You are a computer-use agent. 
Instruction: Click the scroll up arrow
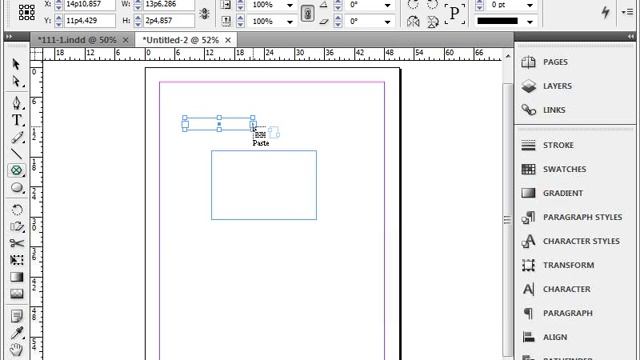pos(507,56)
